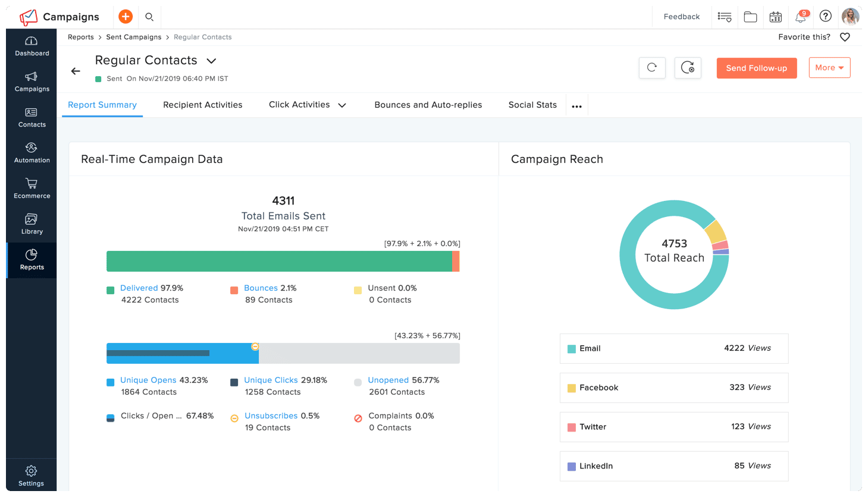Image resolution: width=868 pixels, height=497 pixels.
Task: Open the Unique Clicks link
Action: [271, 380]
